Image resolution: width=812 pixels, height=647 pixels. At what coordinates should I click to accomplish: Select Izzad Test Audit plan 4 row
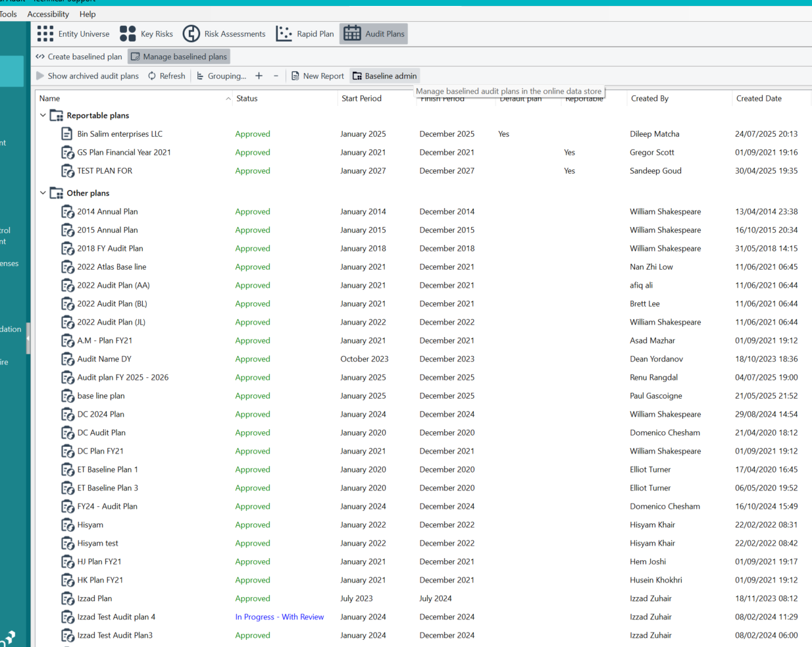click(422, 617)
